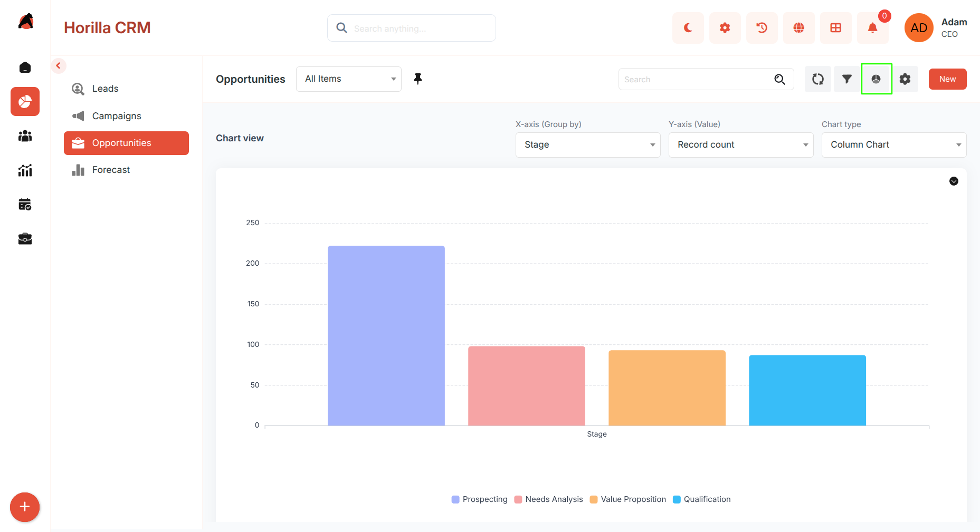This screenshot has width=980, height=532.
Task: Open the Y-axis Record count dropdown
Action: [741, 145]
